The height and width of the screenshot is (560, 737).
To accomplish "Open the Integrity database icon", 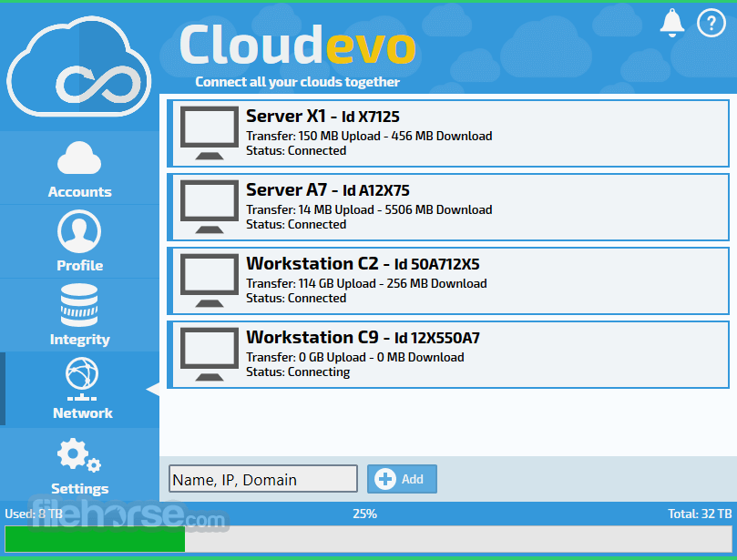I will pos(79,305).
